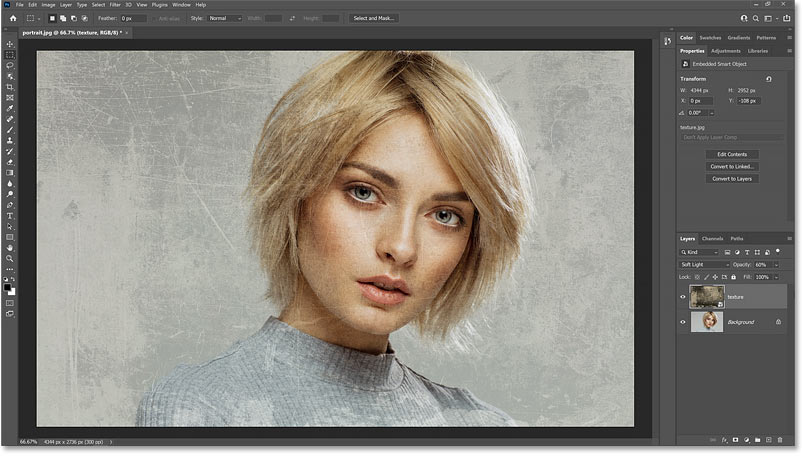
Task: Hide the texture layer
Action: 684,297
